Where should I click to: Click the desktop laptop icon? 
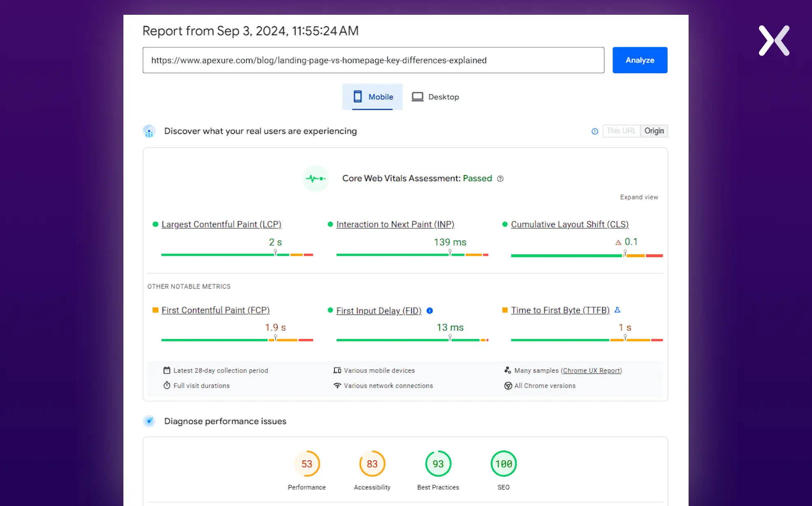click(x=418, y=97)
